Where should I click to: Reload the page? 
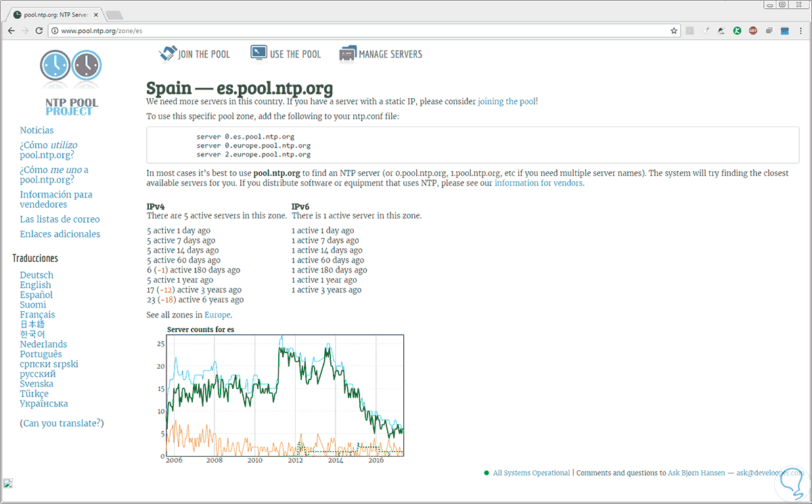[x=39, y=30]
